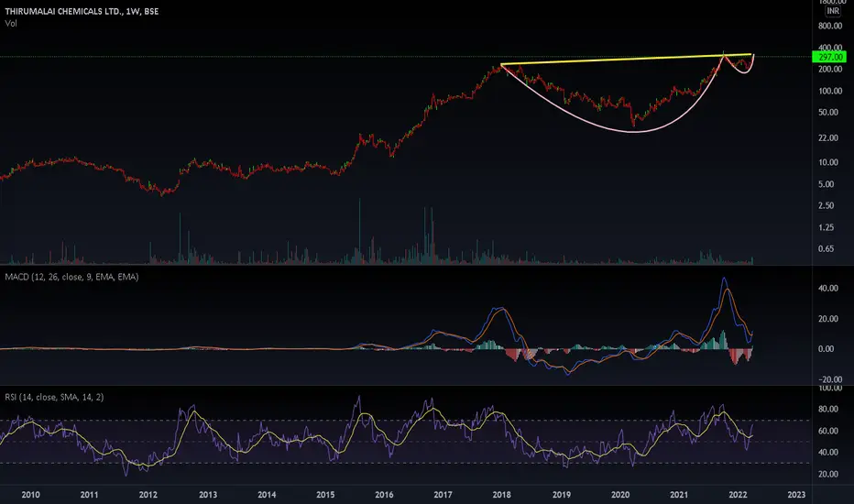Click the 10.00 price axis label
854x504 pixels.
coord(827,162)
